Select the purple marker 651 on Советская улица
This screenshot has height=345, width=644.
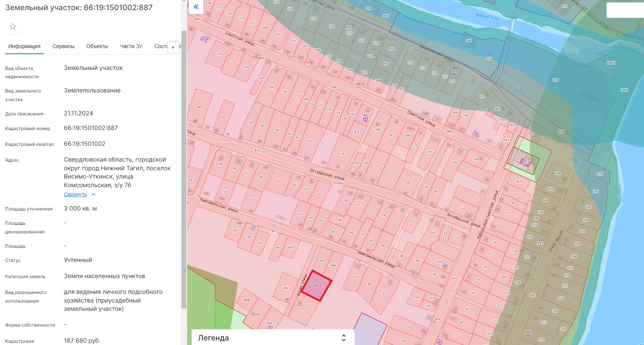[204, 39]
